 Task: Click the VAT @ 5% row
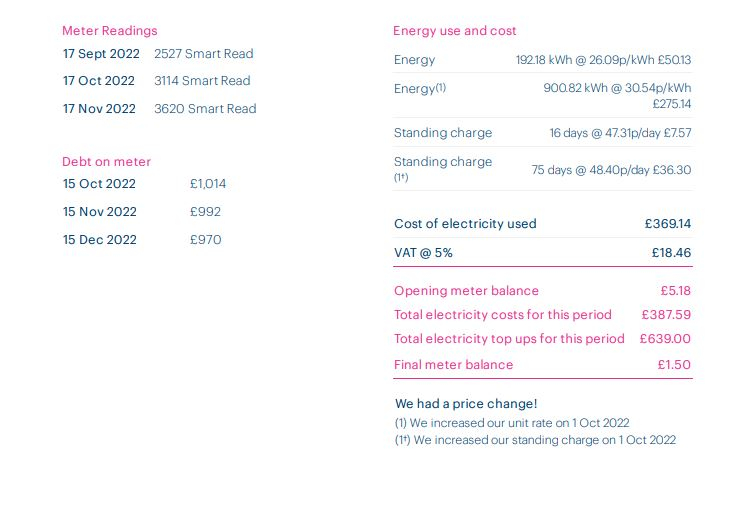(x=543, y=252)
